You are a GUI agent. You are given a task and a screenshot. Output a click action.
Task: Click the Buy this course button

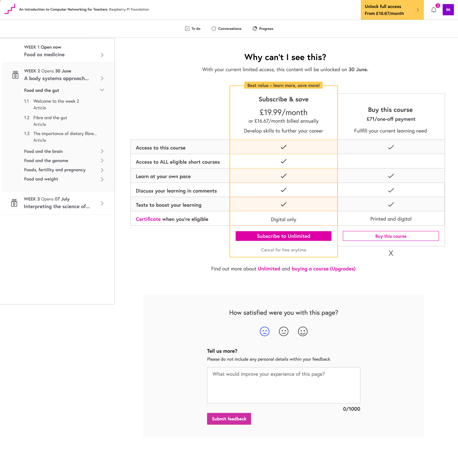(391, 236)
